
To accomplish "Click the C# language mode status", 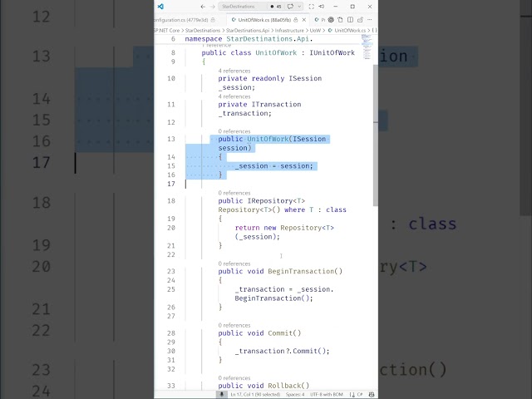I will (x=360, y=394).
